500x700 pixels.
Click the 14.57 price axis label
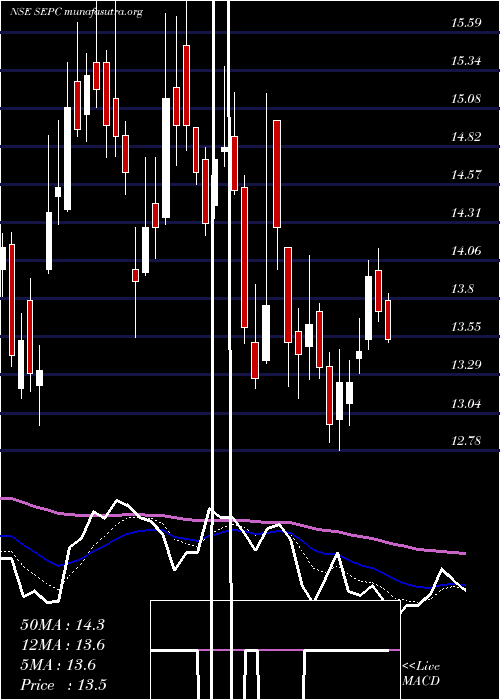[466, 174]
